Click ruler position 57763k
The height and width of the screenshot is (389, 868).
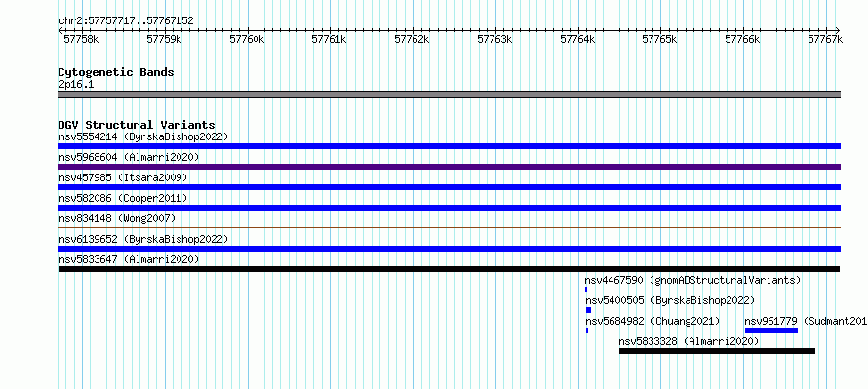pos(494,39)
